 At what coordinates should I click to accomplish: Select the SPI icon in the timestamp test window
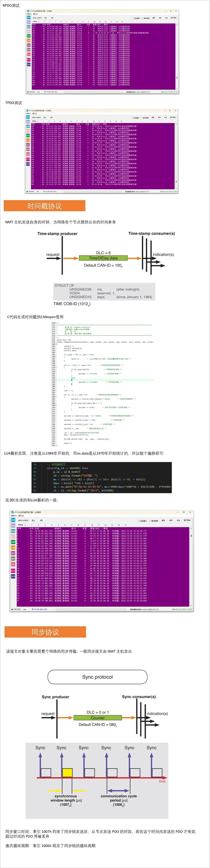(x=13, y=559)
